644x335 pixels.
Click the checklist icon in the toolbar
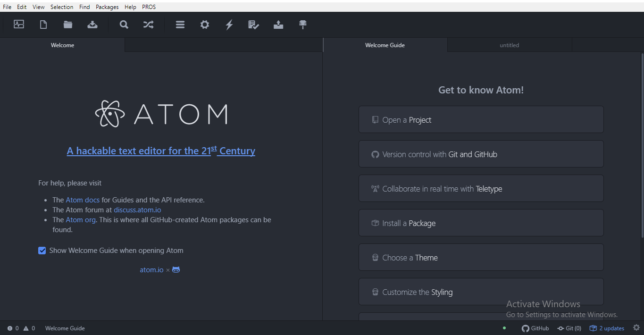click(254, 25)
